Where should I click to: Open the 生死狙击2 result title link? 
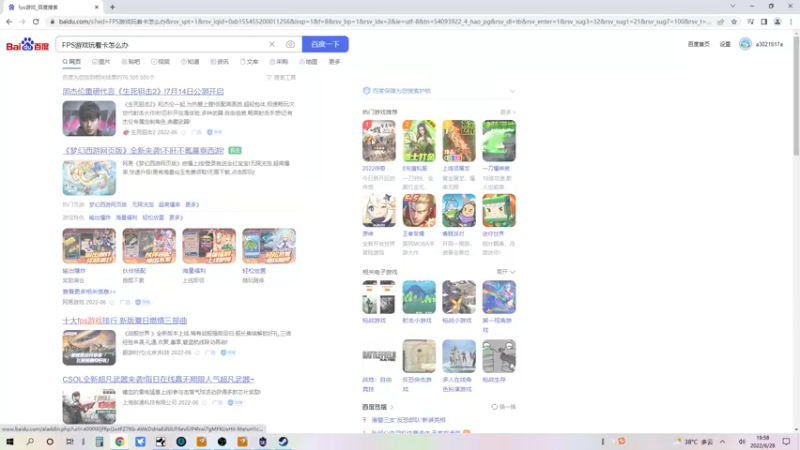point(143,91)
